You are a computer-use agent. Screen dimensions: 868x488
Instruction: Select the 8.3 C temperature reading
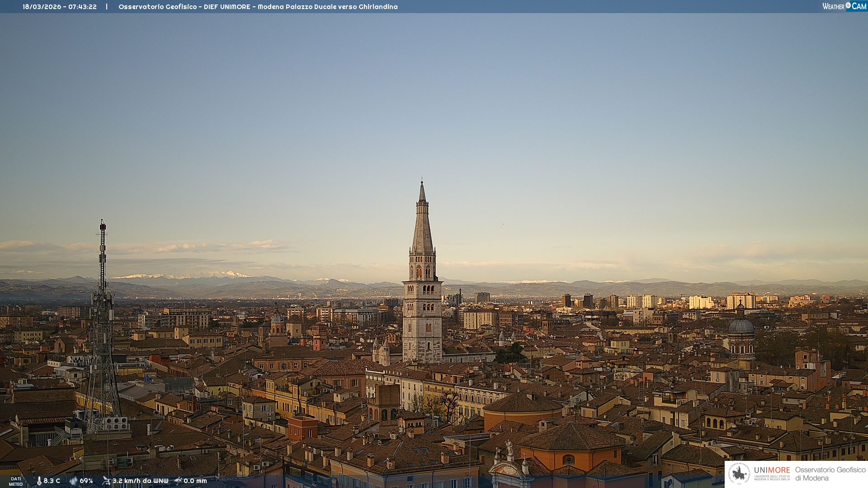click(52, 481)
